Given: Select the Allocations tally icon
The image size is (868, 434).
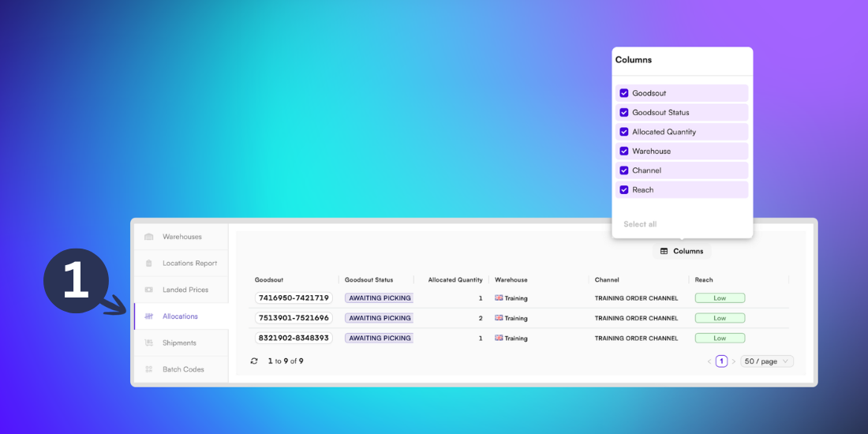Looking at the screenshot, I should 148,316.
